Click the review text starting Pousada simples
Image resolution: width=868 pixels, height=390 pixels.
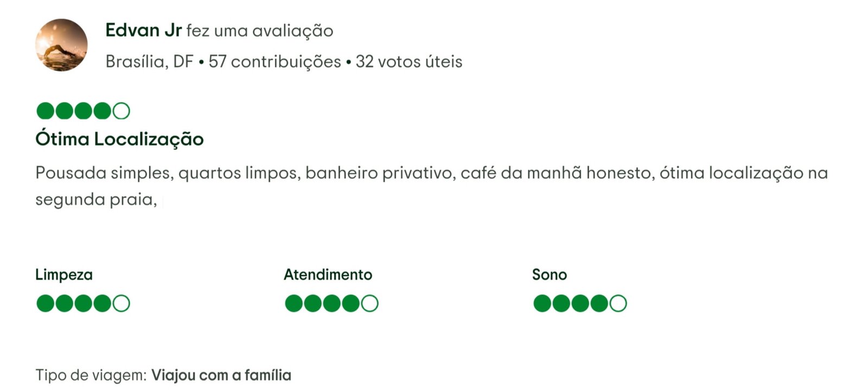pos(432,186)
